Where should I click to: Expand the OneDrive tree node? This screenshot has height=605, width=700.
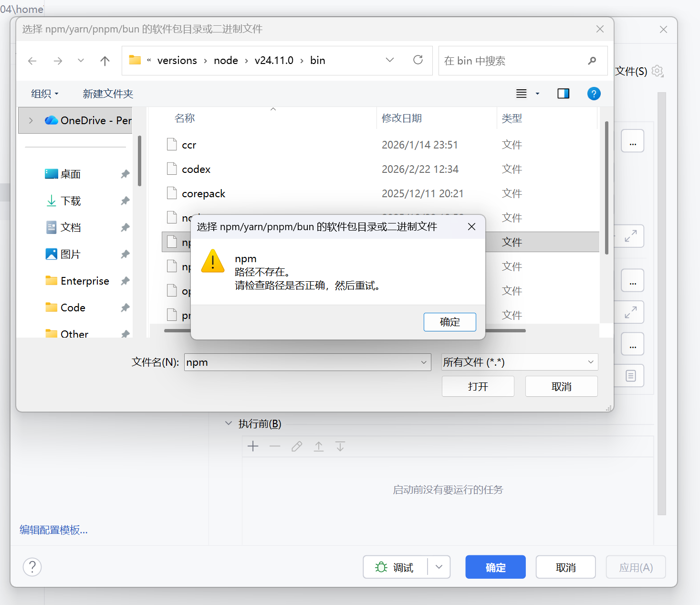(x=31, y=120)
